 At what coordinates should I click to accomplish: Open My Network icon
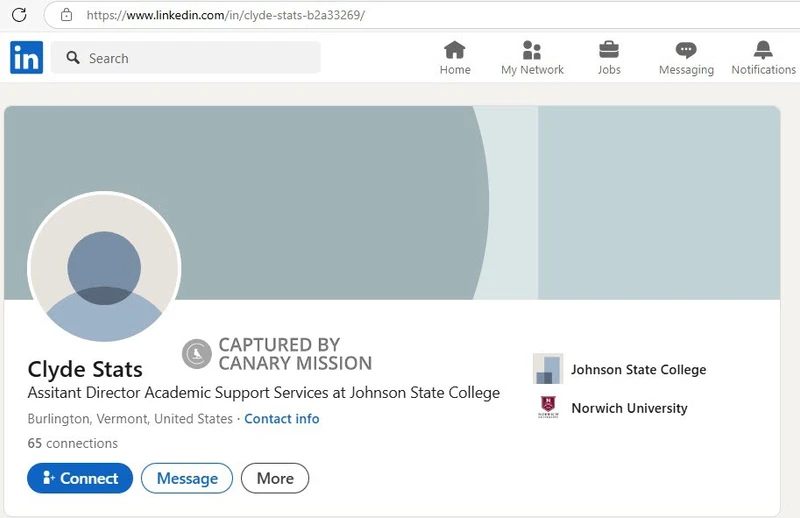(x=532, y=50)
